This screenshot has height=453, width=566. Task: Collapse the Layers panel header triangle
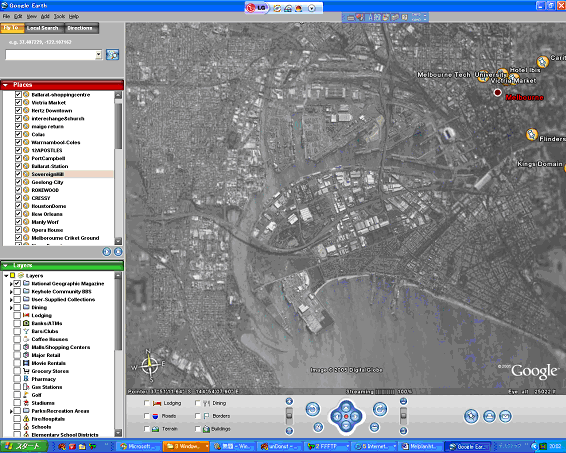point(6,266)
